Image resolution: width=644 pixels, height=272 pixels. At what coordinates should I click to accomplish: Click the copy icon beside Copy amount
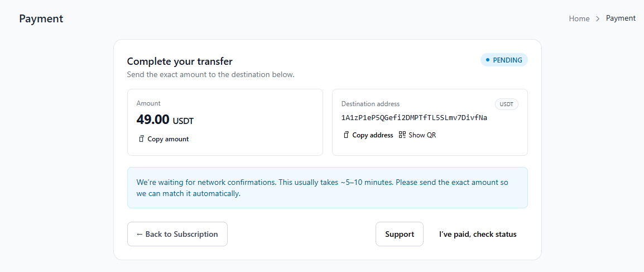pos(141,139)
